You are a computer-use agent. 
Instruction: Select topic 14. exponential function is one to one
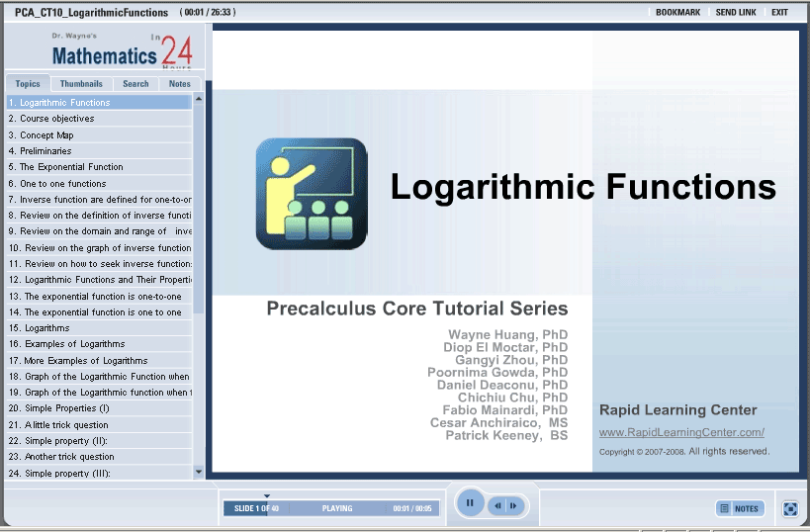(99, 311)
